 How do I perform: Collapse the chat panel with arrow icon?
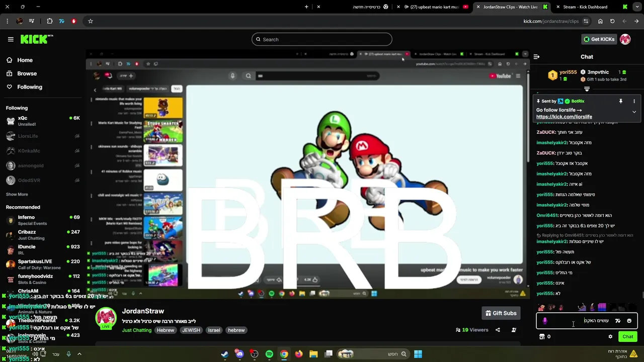pyautogui.click(x=536, y=57)
